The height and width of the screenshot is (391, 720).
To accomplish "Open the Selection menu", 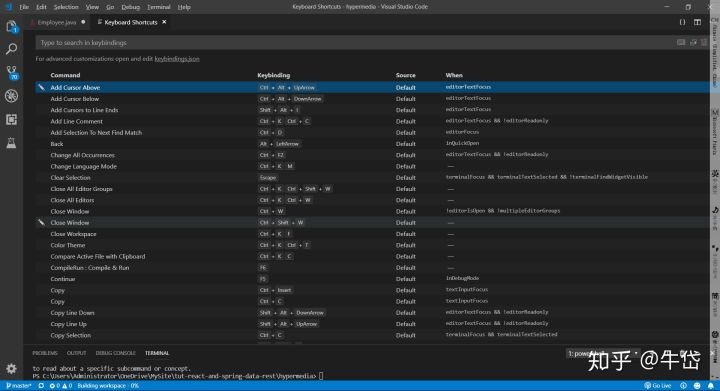I will click(x=66, y=7).
